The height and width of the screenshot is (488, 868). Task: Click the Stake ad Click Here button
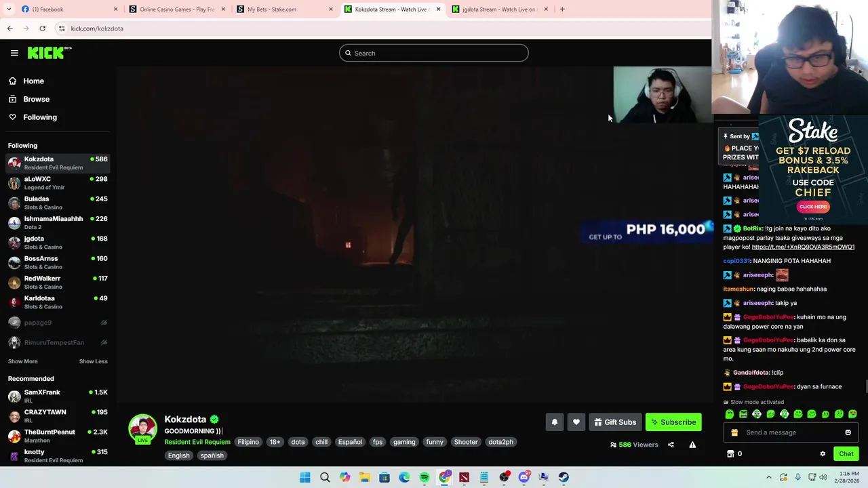pos(813,207)
